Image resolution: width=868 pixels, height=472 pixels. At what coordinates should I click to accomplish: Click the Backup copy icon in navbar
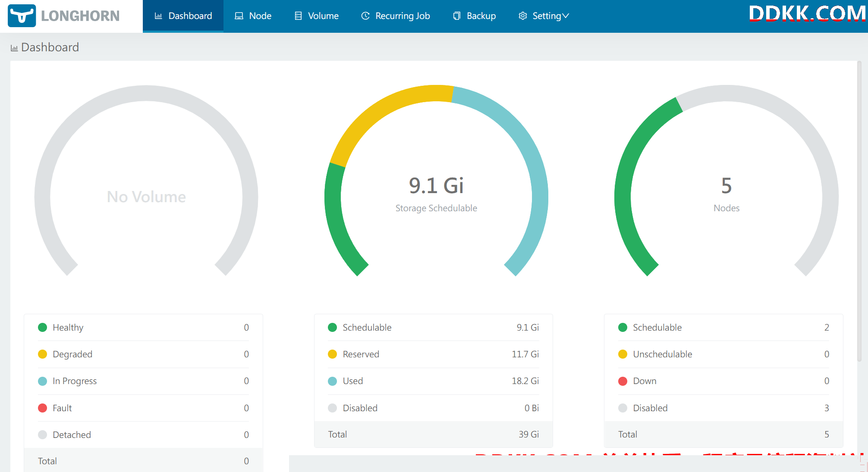tap(457, 16)
